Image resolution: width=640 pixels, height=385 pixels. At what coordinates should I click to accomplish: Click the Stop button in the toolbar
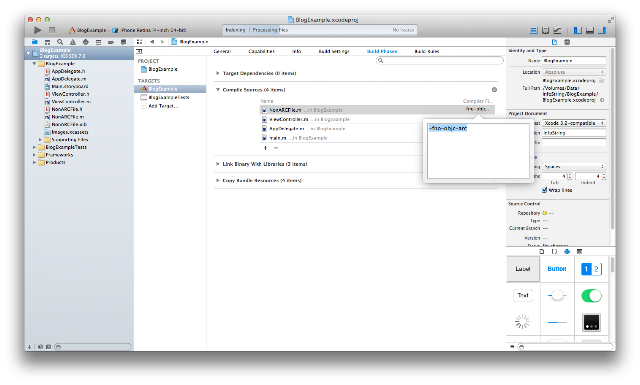pyautogui.click(x=52, y=30)
